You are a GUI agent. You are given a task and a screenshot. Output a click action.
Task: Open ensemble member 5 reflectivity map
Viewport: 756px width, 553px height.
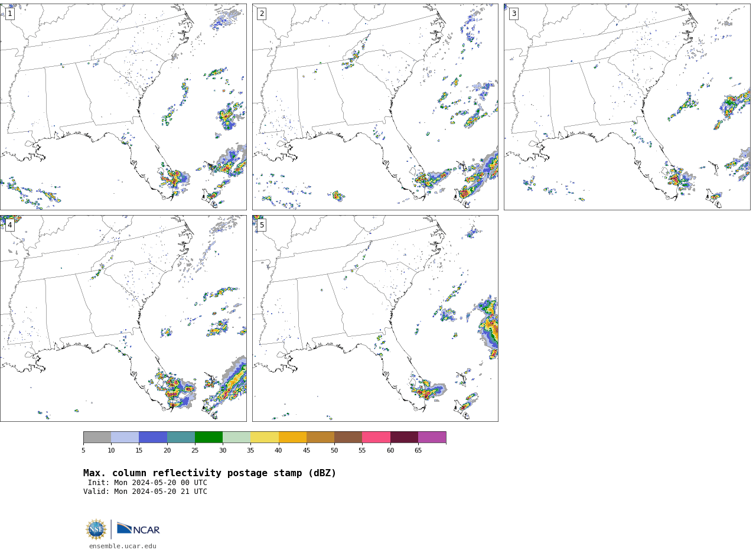[375, 318]
